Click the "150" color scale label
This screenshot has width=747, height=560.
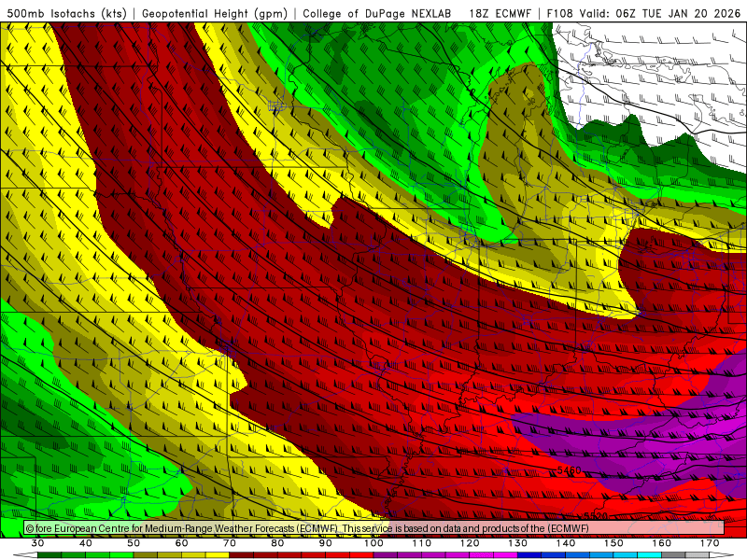(614, 543)
